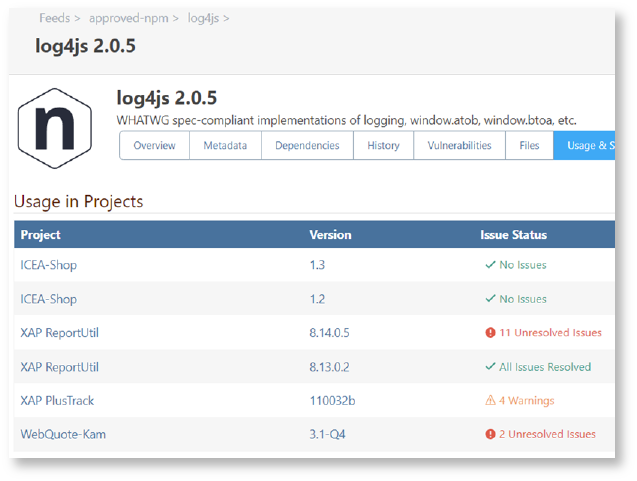Click the red error icon for 2 Unresolved Issues
637x481 pixels.
click(x=490, y=434)
